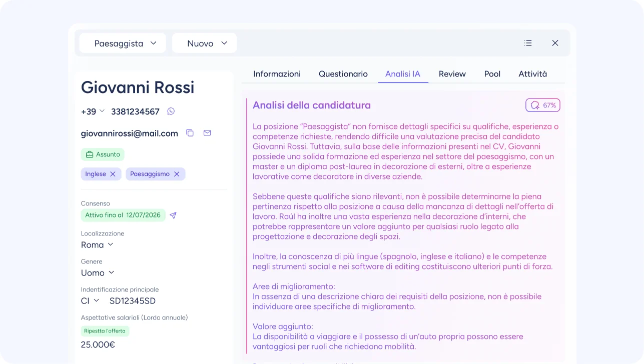Click the Paesaggismo tag chip
This screenshot has height=364, width=644.
pyautogui.click(x=156, y=174)
